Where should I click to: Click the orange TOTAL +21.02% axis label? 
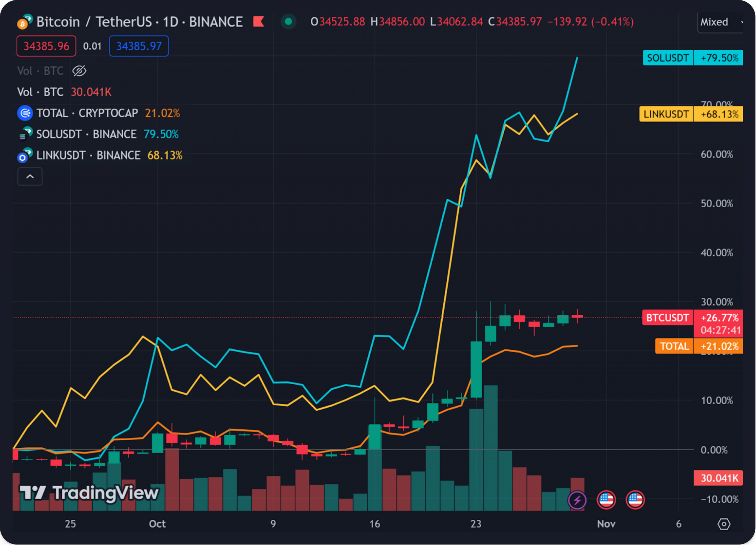tap(699, 346)
